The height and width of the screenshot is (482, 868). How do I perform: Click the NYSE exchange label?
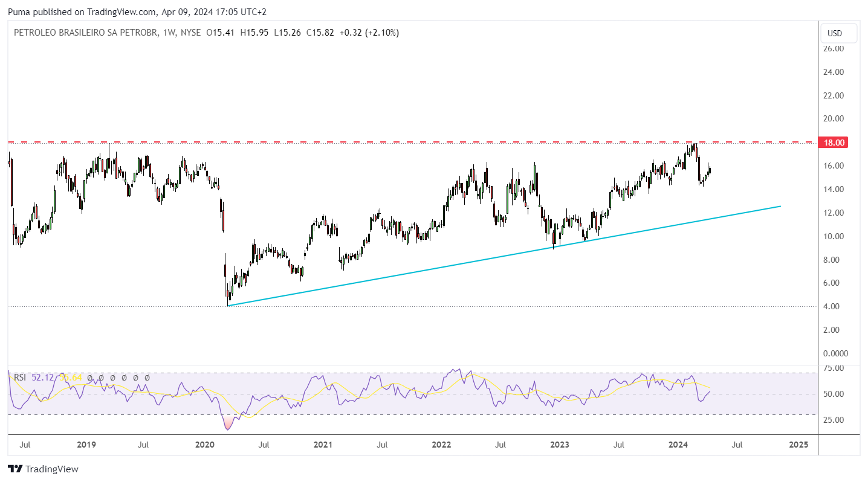point(190,33)
